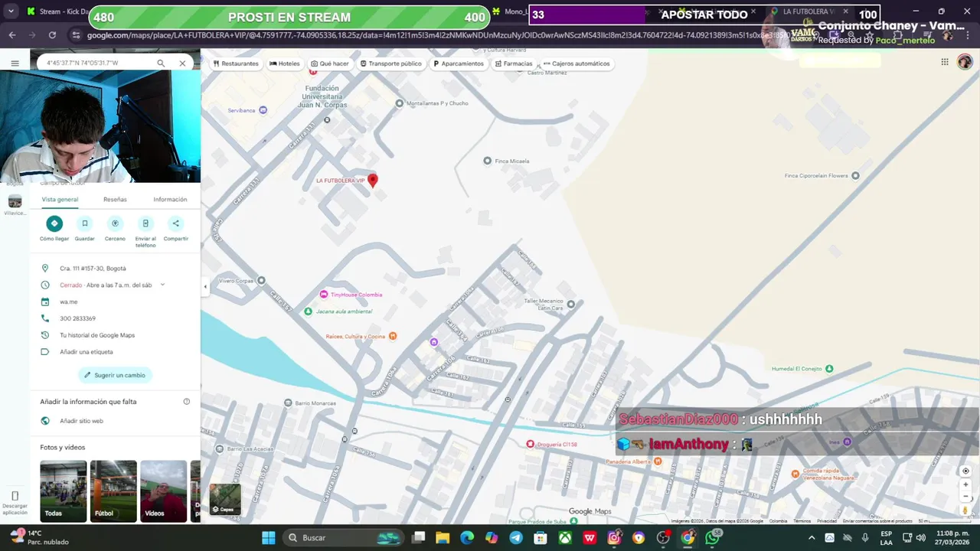Click the Farmacias chip
The height and width of the screenshot is (551, 980).
pos(514,64)
